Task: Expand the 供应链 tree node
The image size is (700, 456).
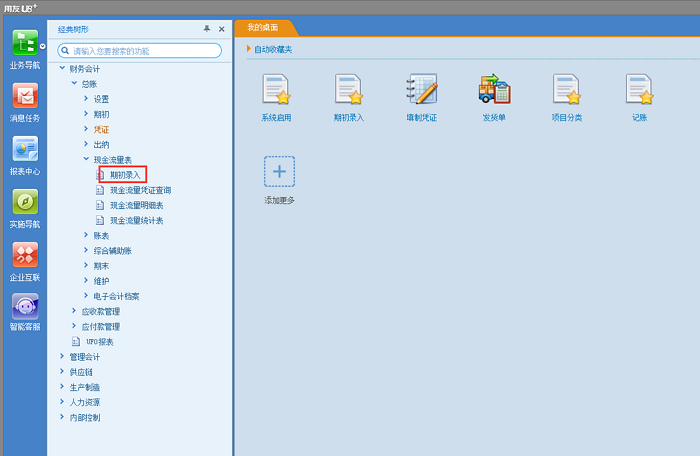Action: click(62, 372)
